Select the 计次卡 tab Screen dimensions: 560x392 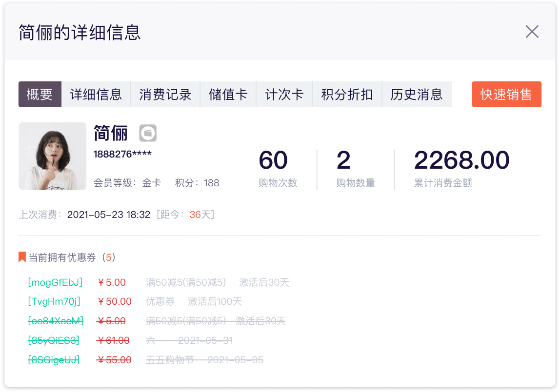(x=284, y=94)
